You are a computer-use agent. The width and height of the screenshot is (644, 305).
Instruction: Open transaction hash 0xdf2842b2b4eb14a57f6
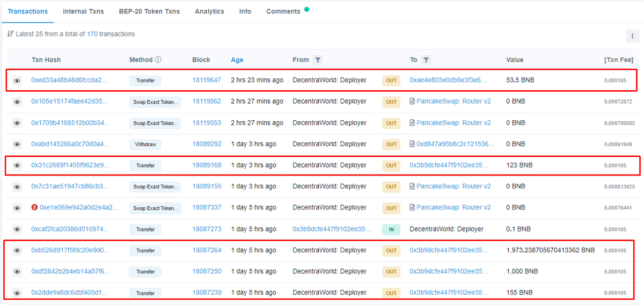pos(70,271)
